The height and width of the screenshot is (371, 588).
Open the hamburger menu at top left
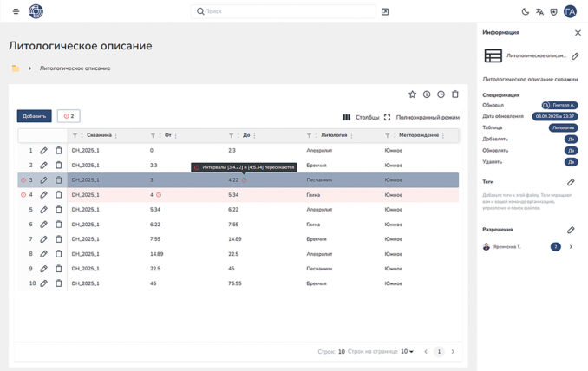(16, 11)
